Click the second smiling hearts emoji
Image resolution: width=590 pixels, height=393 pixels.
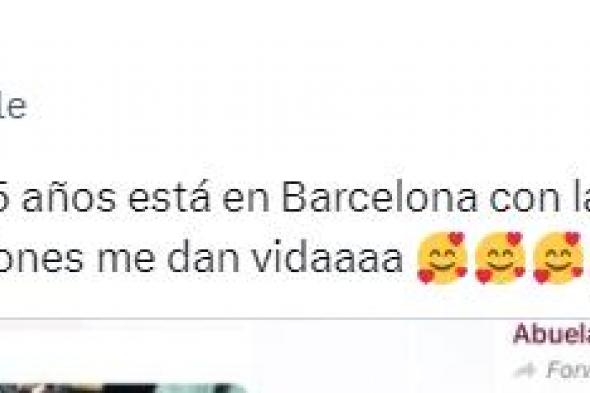[500, 257]
